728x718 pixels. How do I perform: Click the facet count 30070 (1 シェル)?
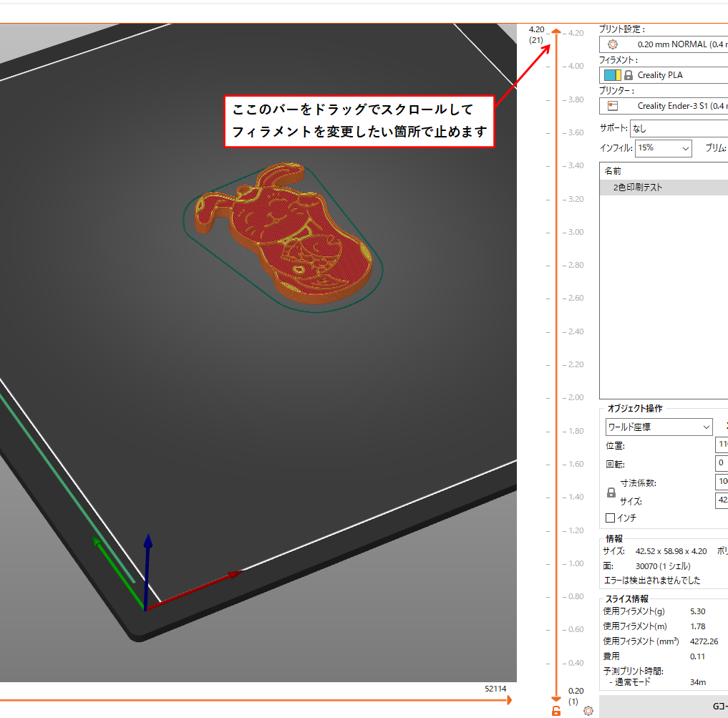pos(663,566)
